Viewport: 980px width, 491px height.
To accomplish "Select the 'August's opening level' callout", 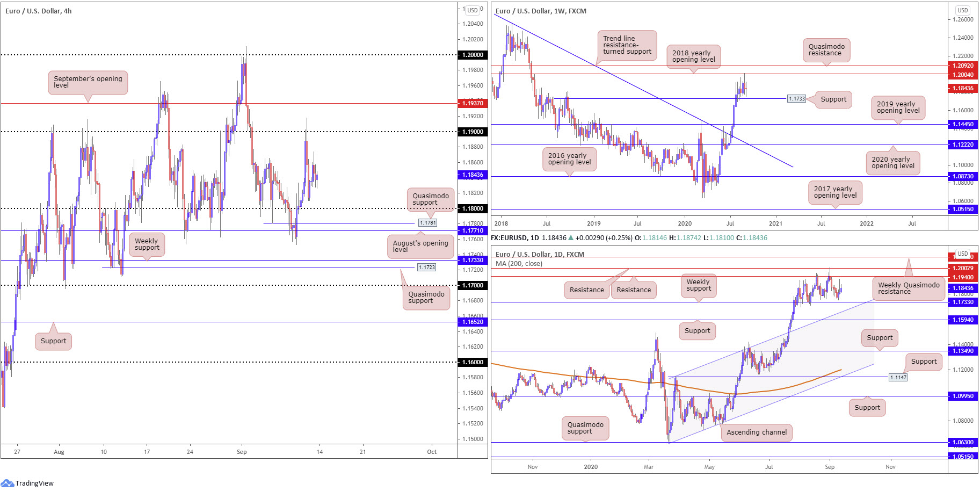I will pos(420,246).
